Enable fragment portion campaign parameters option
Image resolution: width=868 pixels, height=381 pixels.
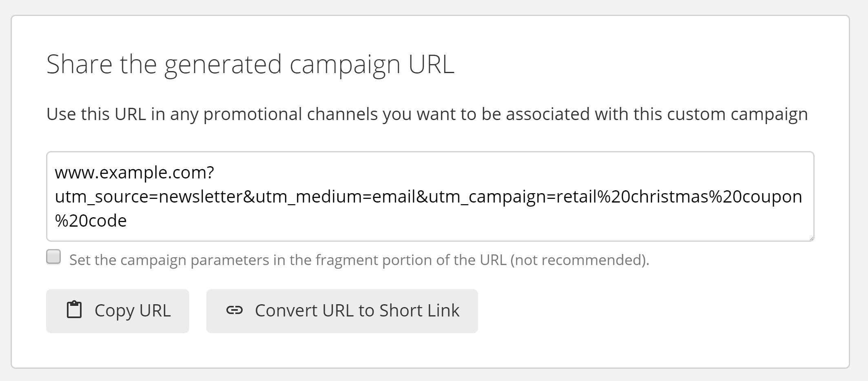point(53,257)
